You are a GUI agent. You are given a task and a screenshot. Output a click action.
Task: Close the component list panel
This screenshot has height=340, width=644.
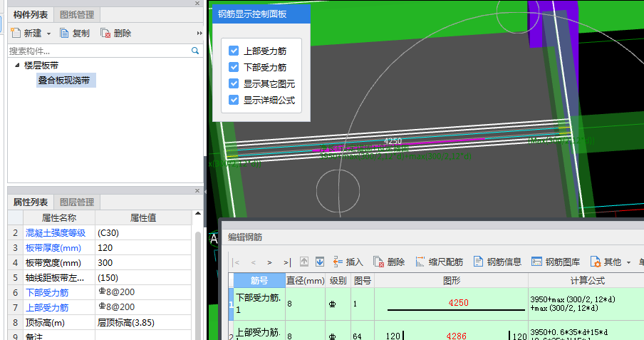[x=197, y=4]
